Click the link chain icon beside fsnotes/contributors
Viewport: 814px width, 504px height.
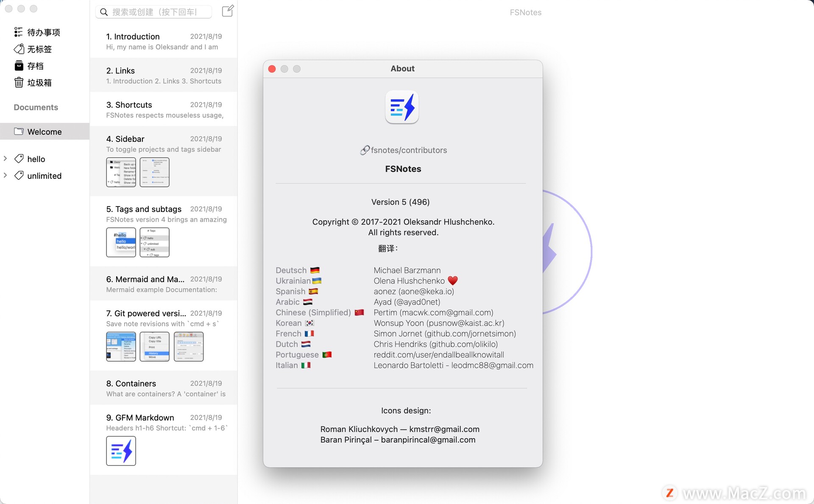(x=365, y=150)
